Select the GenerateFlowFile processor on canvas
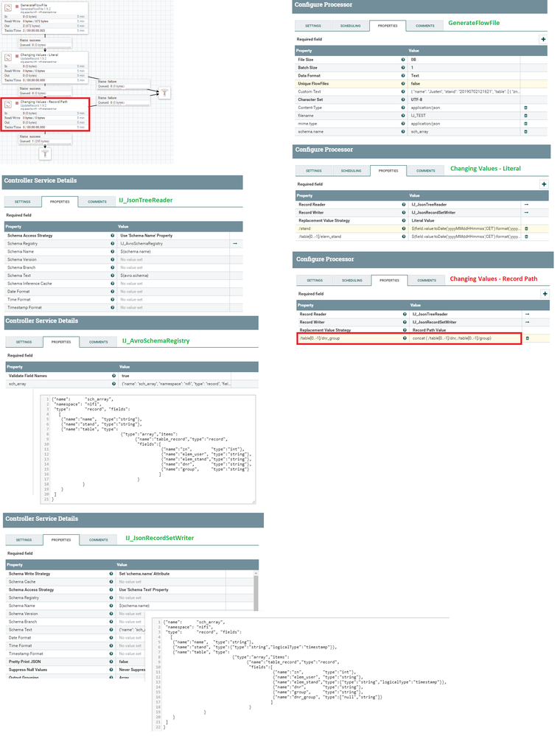Screen dimensions: 560x736 (45, 18)
